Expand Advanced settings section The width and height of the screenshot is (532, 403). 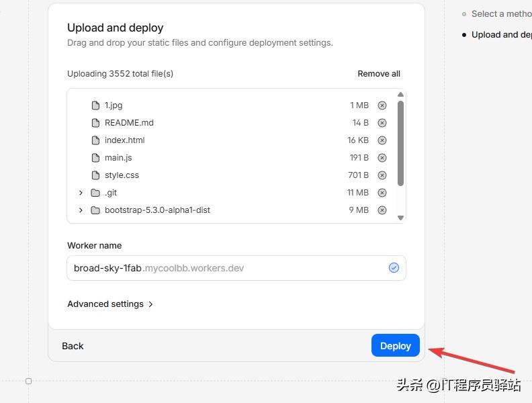pyautogui.click(x=110, y=304)
